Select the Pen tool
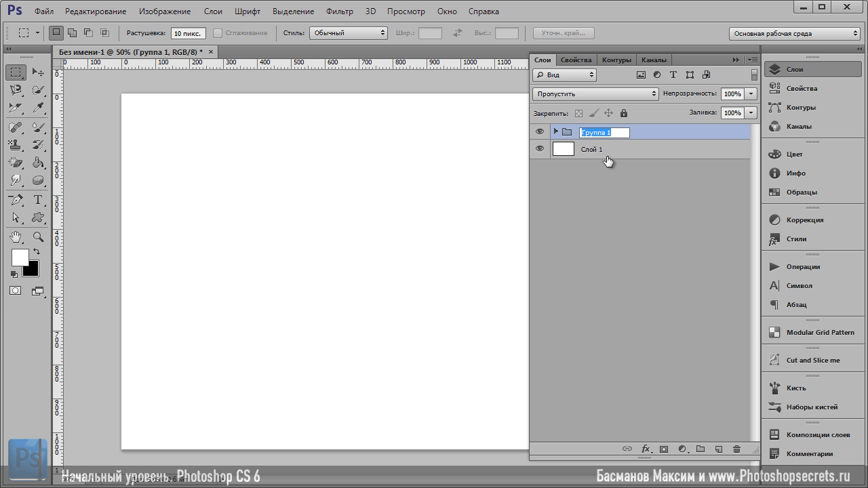This screenshot has height=488, width=868. click(16, 200)
